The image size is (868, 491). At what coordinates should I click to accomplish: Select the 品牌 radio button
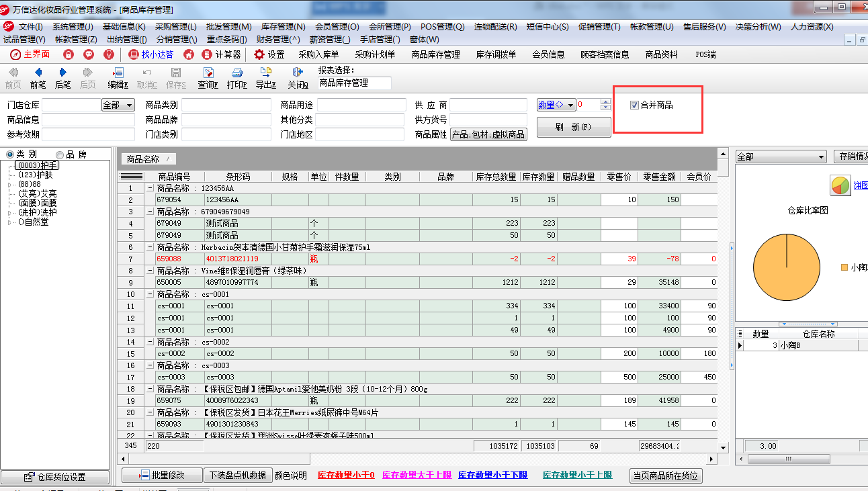pyautogui.click(x=60, y=154)
